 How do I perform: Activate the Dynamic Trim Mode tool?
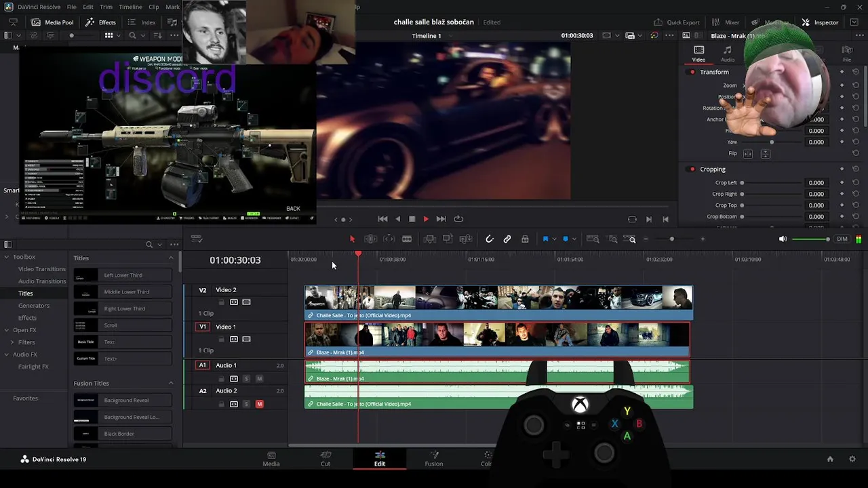click(x=389, y=239)
